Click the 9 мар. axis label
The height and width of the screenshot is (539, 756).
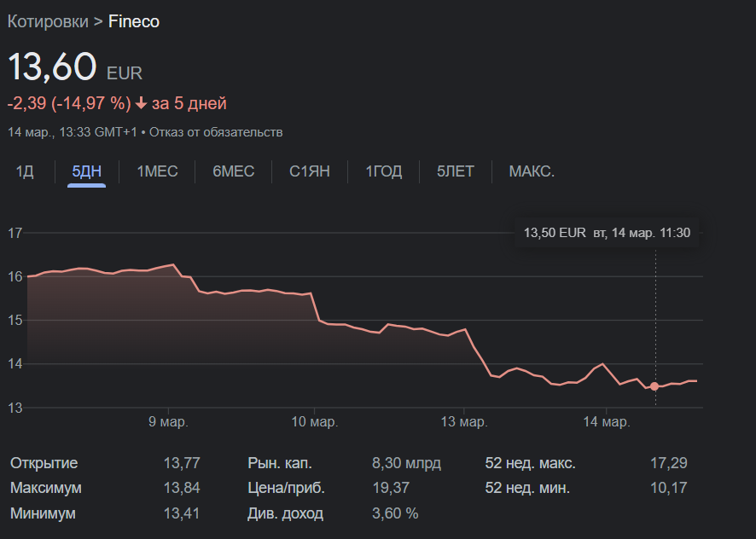[168, 422]
